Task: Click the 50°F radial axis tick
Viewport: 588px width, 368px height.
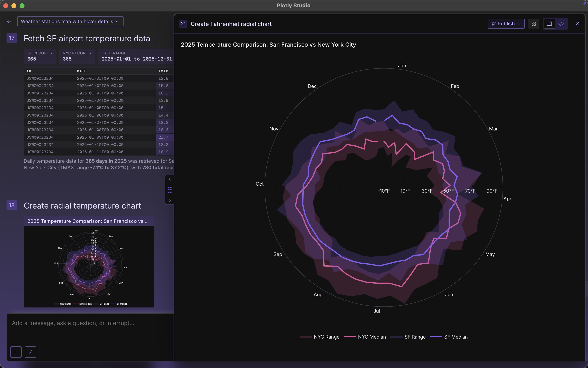Action: 449,191
